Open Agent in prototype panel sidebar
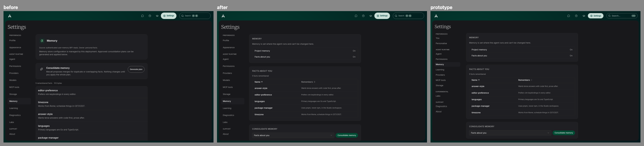 447,54
